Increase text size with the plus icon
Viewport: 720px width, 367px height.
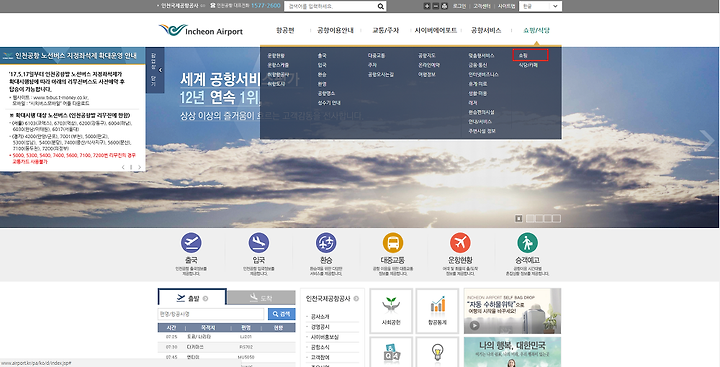[x=427, y=6]
